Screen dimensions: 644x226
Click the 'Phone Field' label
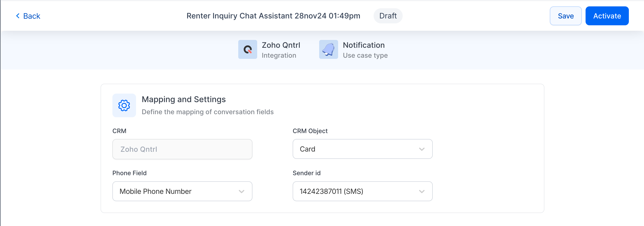[x=129, y=173]
